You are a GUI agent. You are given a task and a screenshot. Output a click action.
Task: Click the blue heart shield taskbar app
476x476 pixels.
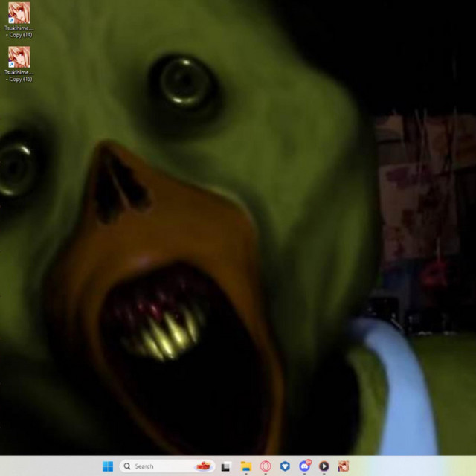(x=285, y=466)
